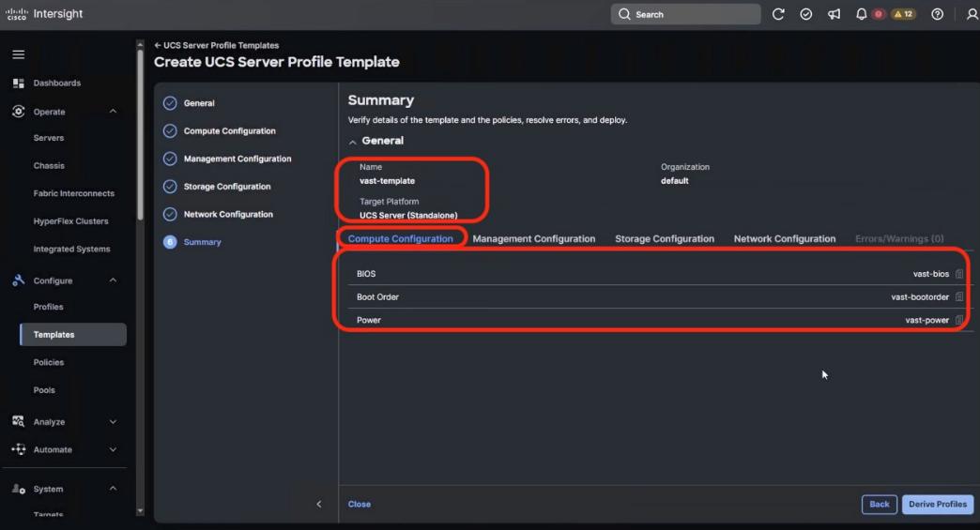Image resolution: width=980 pixels, height=530 pixels.
Task: Click Compute Configuration step checkmark icon
Action: (x=170, y=130)
